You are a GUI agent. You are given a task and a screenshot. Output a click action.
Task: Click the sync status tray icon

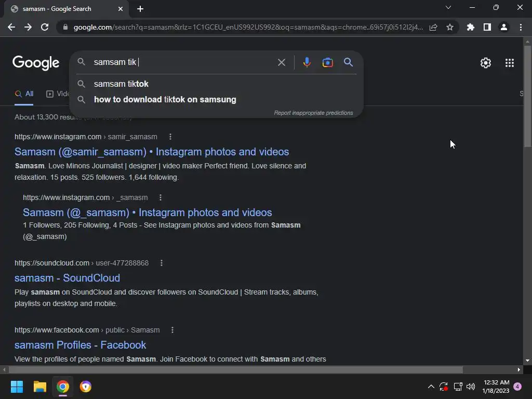click(x=444, y=387)
